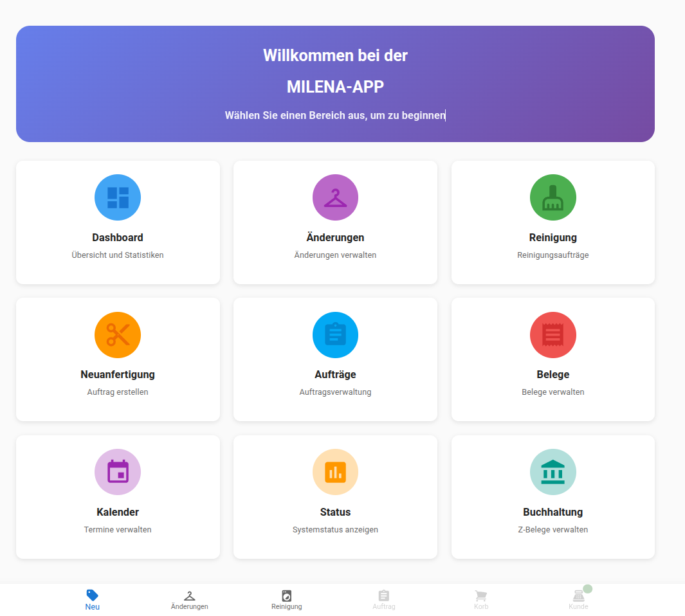
Task: Open the Auftrag tab in bottom bar
Action: pos(384,600)
